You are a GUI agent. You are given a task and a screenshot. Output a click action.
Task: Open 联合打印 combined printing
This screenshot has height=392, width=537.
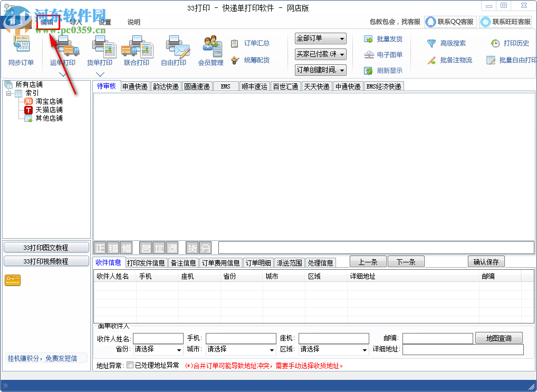click(x=137, y=51)
